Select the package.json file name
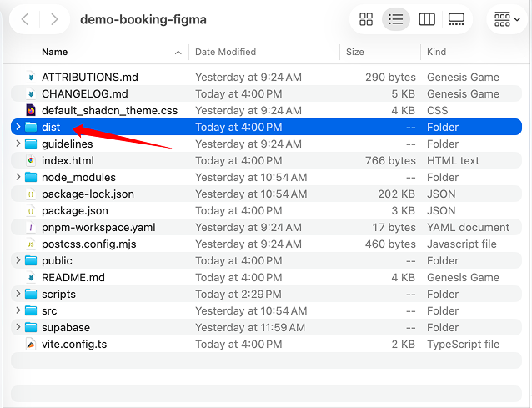The width and height of the screenshot is (532, 408). pos(75,210)
